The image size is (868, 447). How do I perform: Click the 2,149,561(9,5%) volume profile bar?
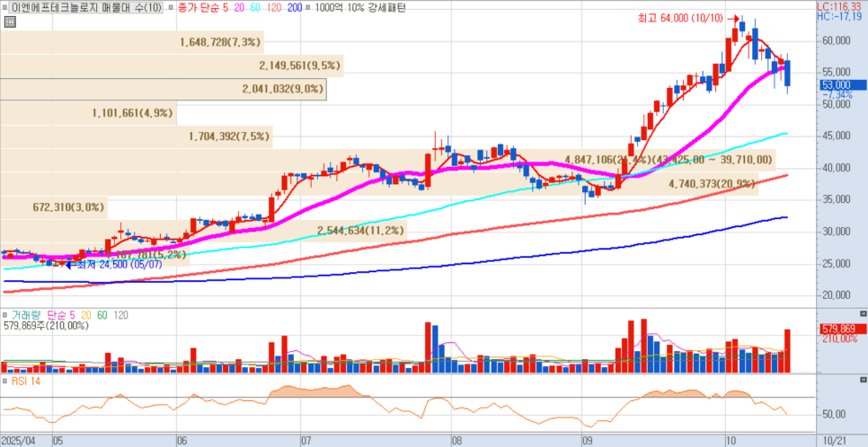tap(172, 66)
